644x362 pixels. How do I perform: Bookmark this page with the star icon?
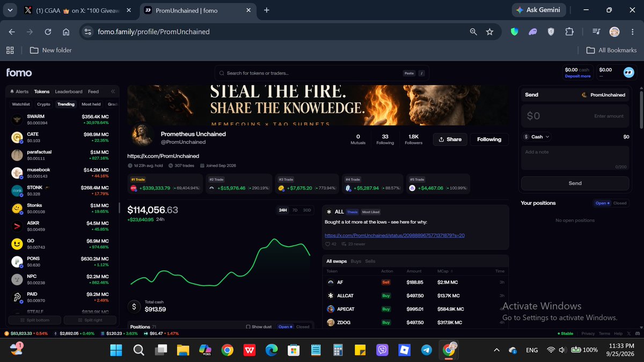tap(489, 32)
